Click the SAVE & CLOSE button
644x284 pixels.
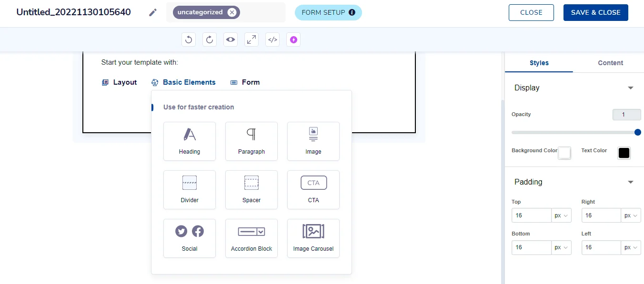[x=595, y=12]
